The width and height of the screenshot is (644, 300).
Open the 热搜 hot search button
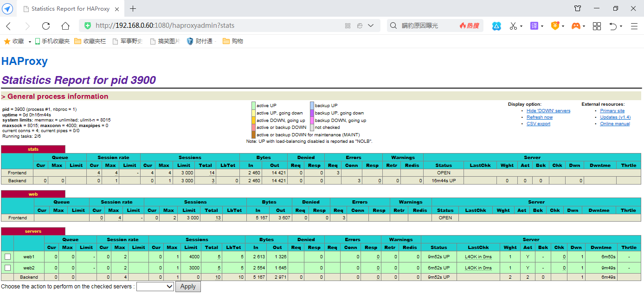click(x=470, y=26)
